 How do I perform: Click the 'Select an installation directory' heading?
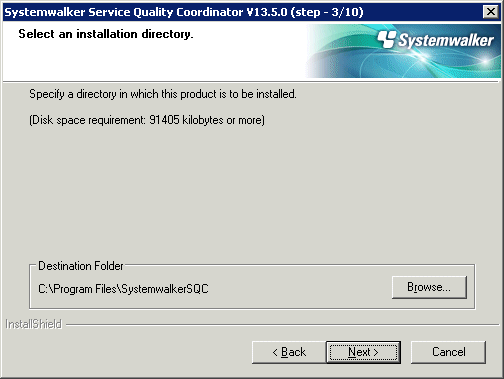click(106, 34)
